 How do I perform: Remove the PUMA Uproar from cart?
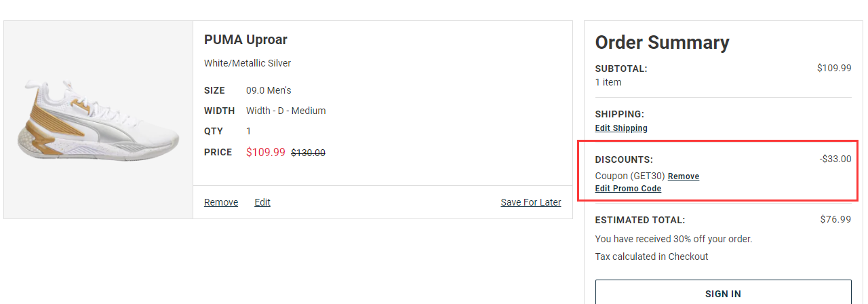click(221, 202)
